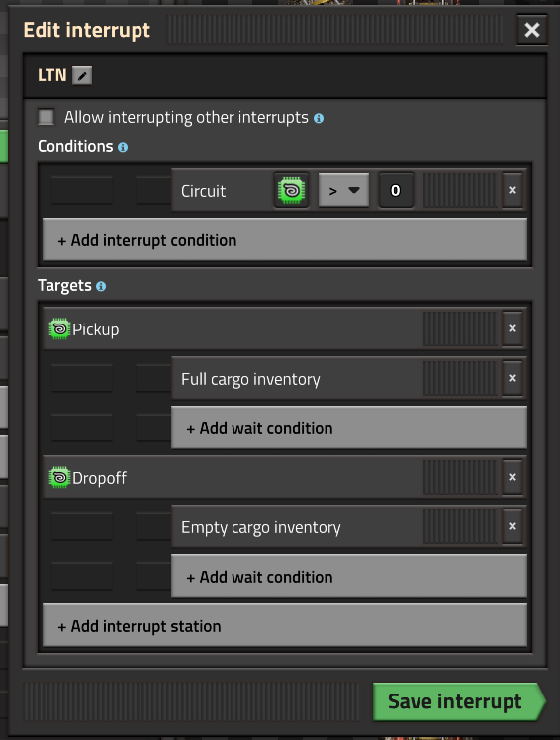
Task: Remove the Full cargo inventory condition
Action: (x=513, y=378)
